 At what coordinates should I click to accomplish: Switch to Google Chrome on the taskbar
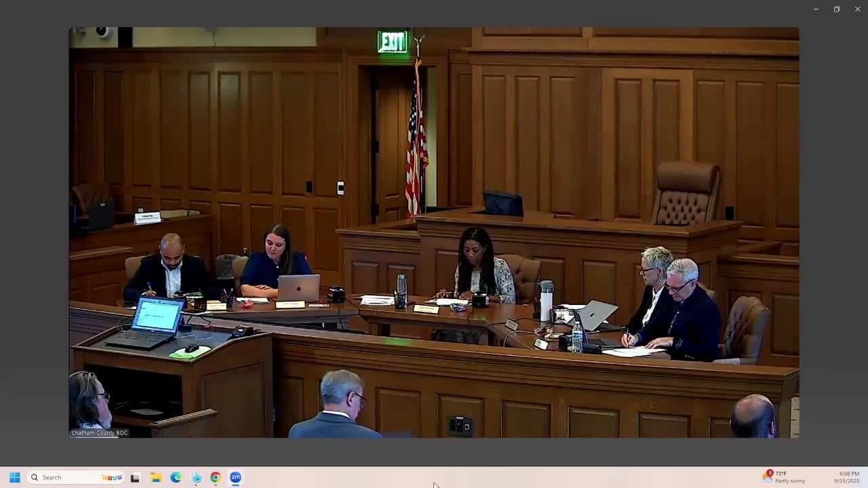click(x=216, y=478)
